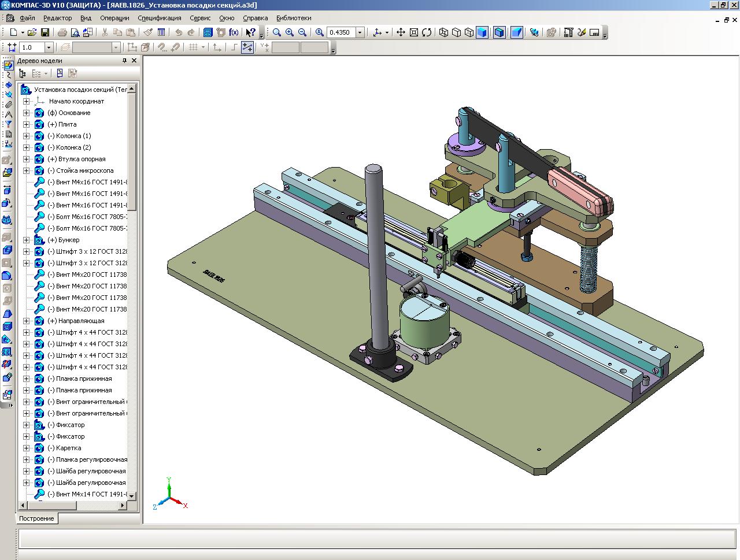Screen dimensions: 740x560
Task: Expand the Бункер tree node
Action: click(x=26, y=240)
